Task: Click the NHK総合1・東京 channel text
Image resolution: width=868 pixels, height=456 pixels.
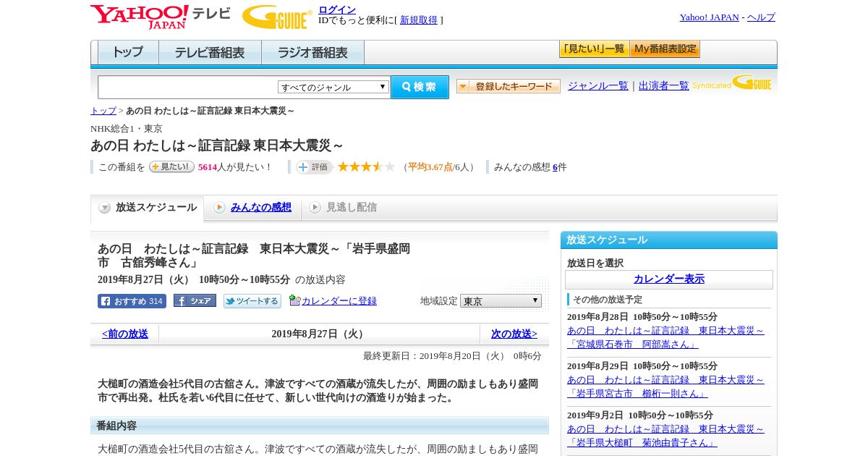Action: click(127, 129)
